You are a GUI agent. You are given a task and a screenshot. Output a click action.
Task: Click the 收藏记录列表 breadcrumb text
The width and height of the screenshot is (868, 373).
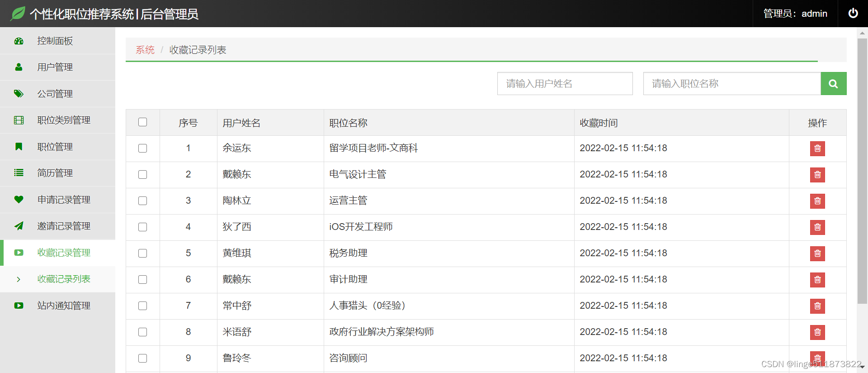[198, 50]
